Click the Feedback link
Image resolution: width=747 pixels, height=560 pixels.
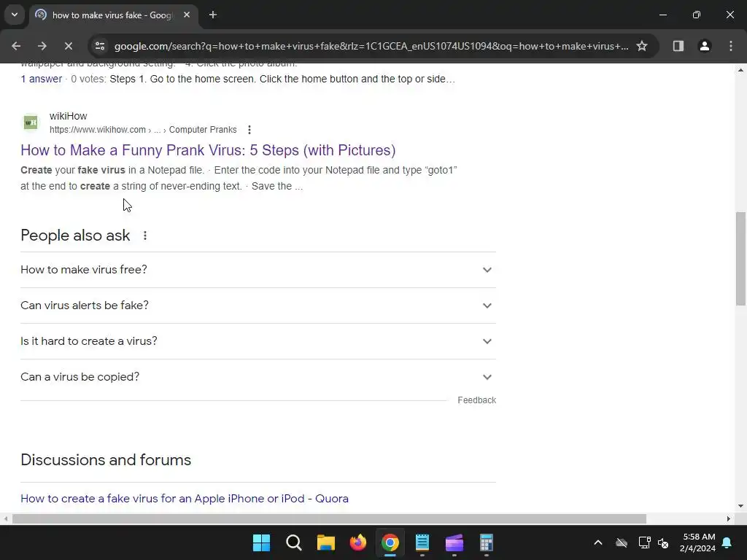476,400
